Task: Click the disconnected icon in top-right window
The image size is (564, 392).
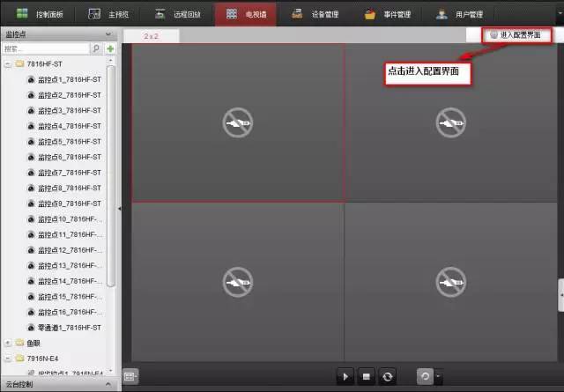Action: (x=450, y=122)
